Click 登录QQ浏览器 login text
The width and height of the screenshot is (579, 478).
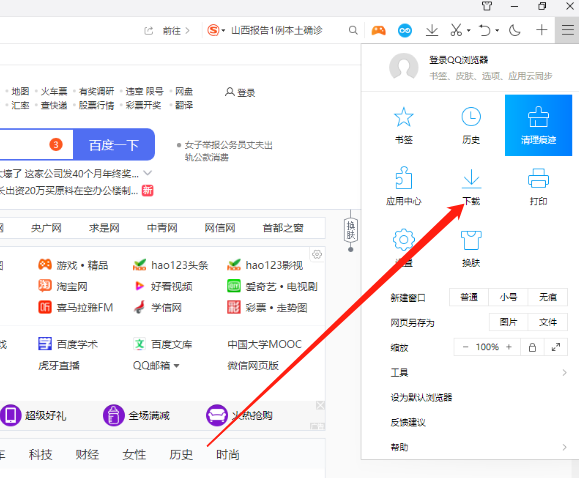pyautogui.click(x=459, y=60)
